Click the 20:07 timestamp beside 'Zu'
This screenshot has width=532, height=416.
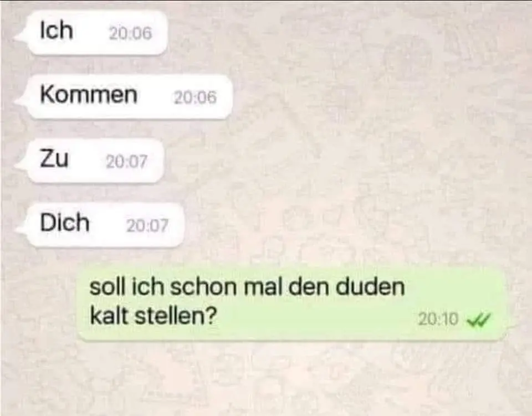pyautogui.click(x=126, y=161)
